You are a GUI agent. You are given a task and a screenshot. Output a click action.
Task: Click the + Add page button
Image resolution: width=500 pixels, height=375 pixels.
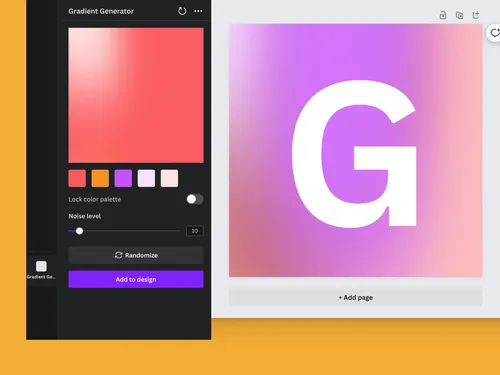click(x=356, y=297)
